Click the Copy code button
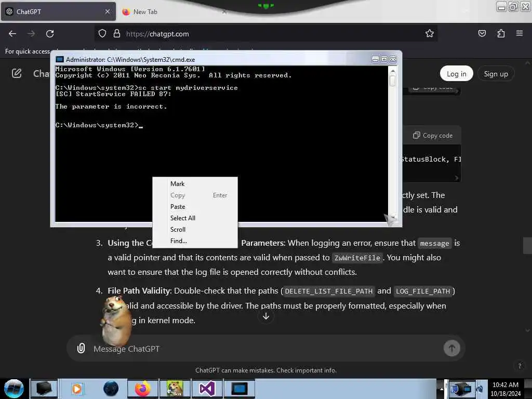Image resolution: width=532 pixels, height=399 pixels. click(x=433, y=136)
